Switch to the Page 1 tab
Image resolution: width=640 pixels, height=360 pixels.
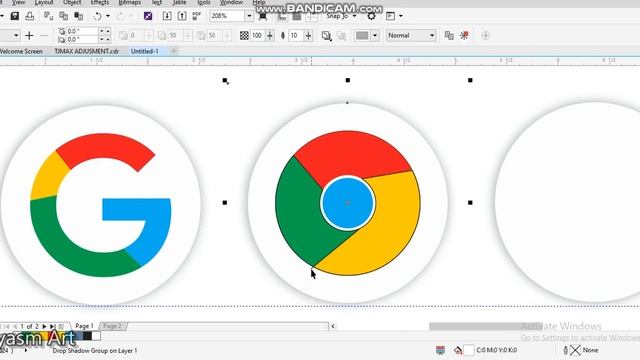pos(84,326)
